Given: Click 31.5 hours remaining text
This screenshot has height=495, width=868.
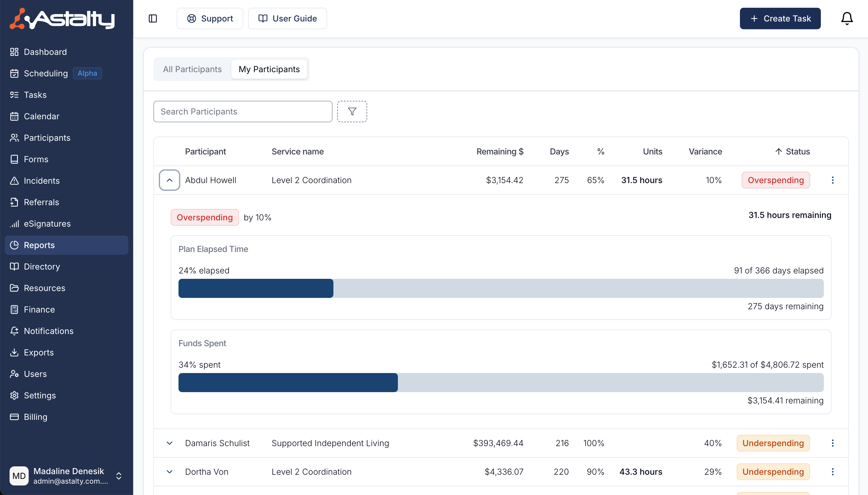Looking at the screenshot, I should [x=789, y=215].
